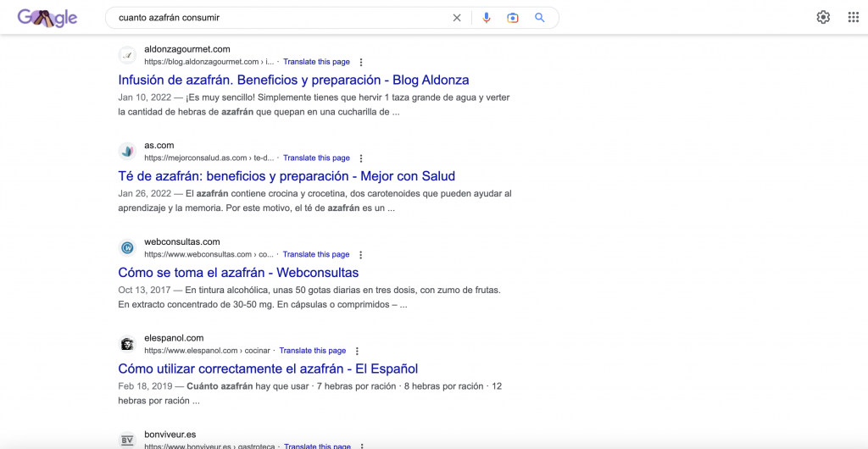
Task: Click the aldonzagourmet.com site name
Action: click(187, 49)
